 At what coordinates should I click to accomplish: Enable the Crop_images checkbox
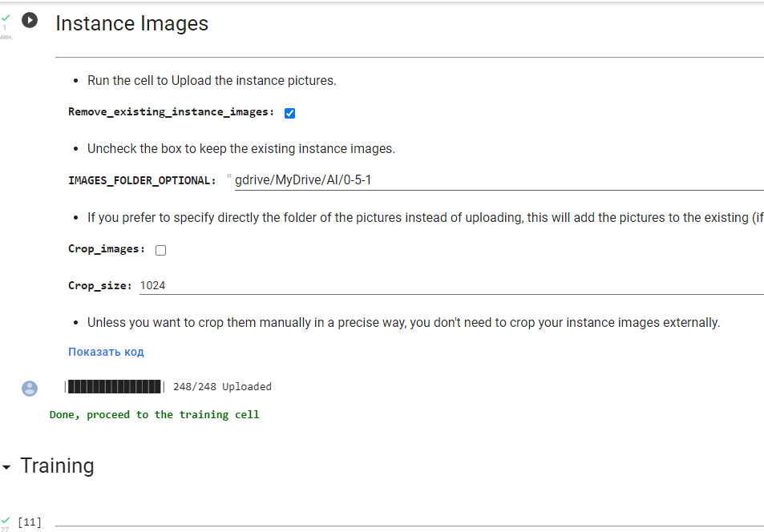(160, 250)
